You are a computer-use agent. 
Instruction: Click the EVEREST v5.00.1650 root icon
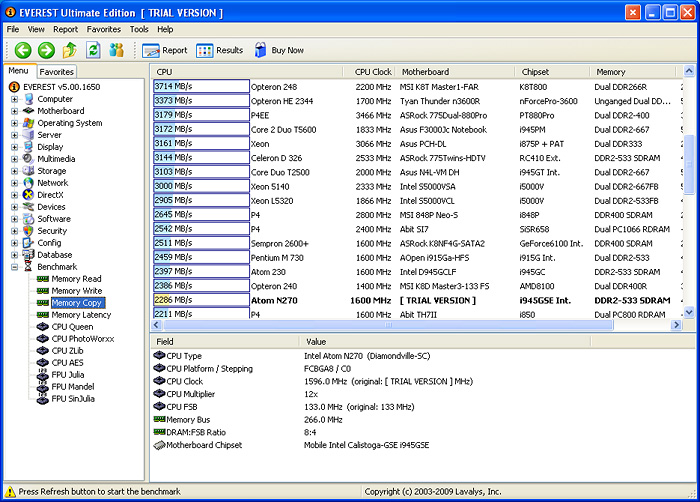14,87
